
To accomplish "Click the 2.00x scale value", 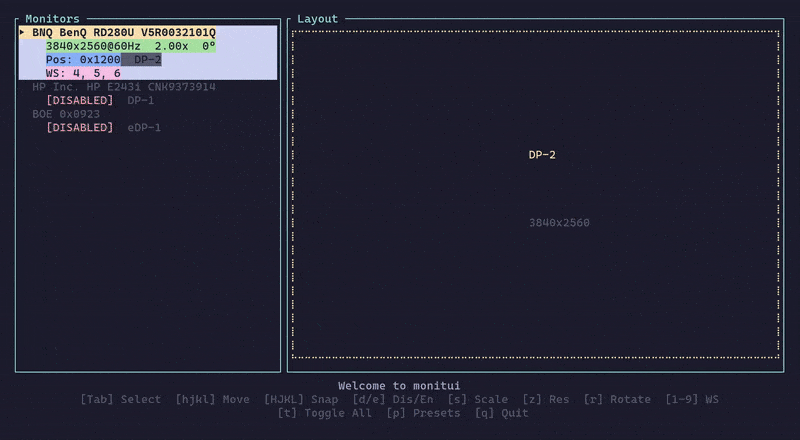I will tap(172, 46).
